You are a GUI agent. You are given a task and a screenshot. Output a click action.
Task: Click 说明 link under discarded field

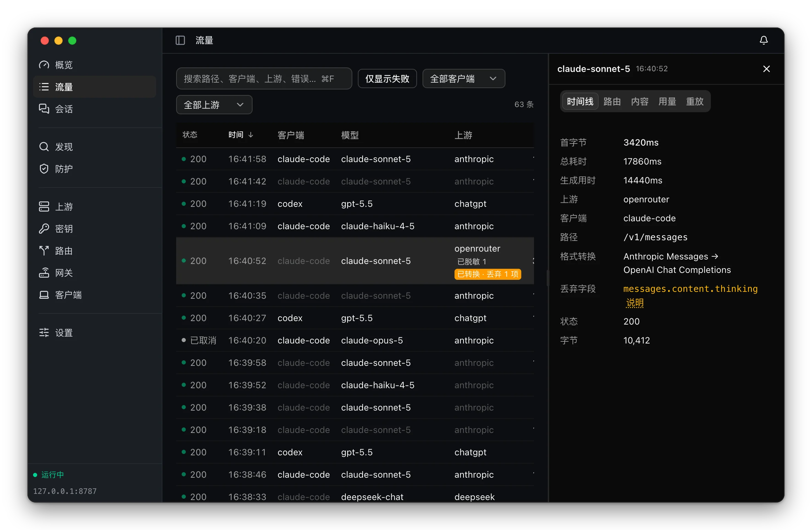(635, 303)
